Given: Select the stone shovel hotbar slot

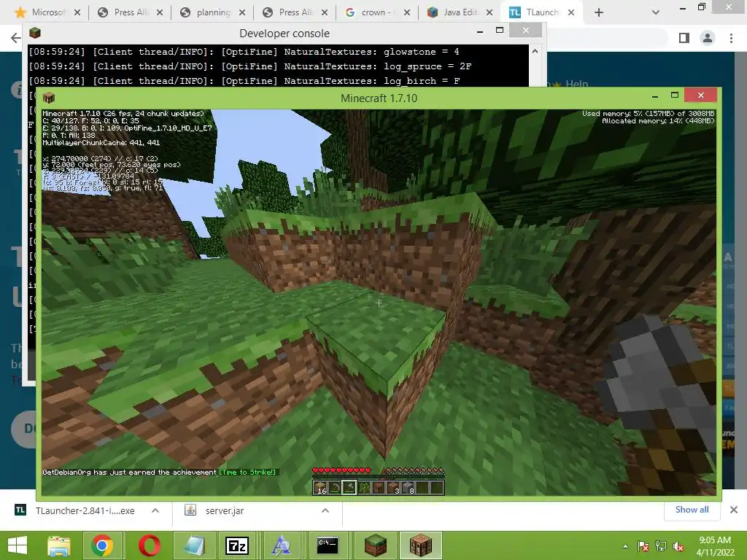Looking at the screenshot, I should [x=349, y=488].
